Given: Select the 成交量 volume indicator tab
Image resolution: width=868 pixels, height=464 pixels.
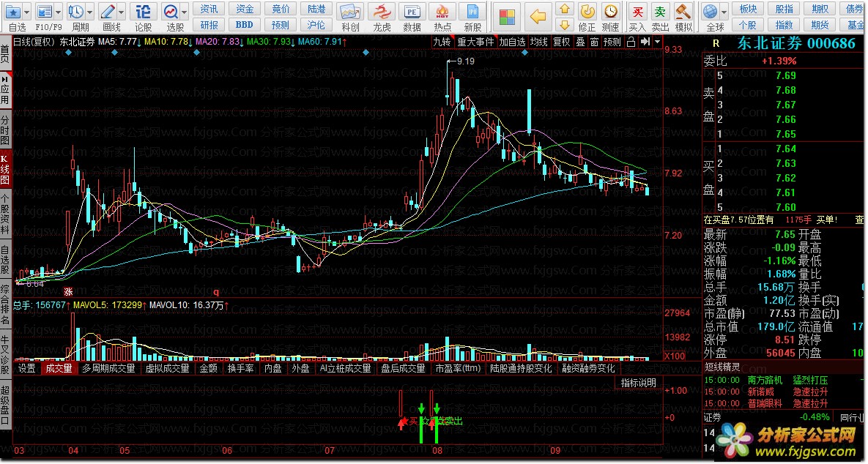Looking at the screenshot, I should 59,368.
